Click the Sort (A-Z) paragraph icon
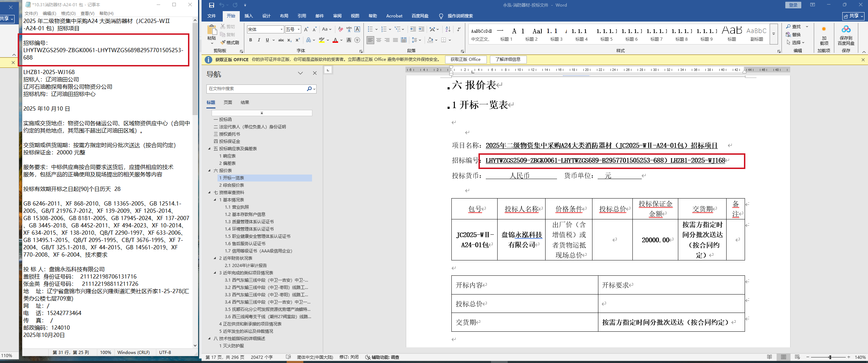 [x=448, y=29]
